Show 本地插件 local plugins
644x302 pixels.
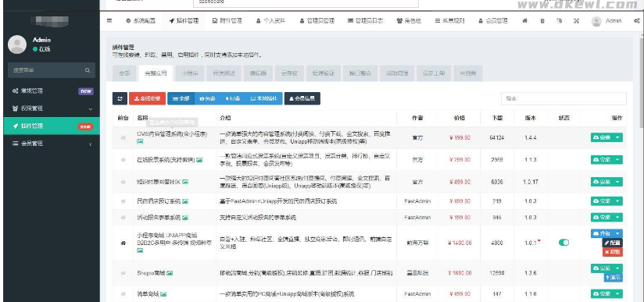[x=263, y=98]
